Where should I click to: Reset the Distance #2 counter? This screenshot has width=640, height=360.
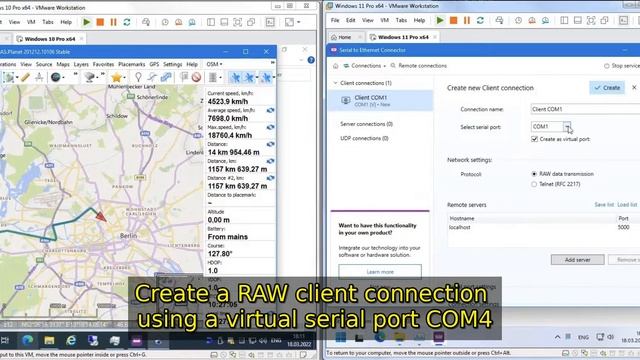[270, 178]
